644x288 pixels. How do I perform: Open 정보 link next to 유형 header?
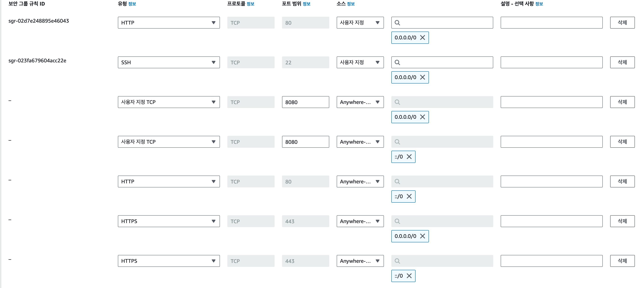132,4
